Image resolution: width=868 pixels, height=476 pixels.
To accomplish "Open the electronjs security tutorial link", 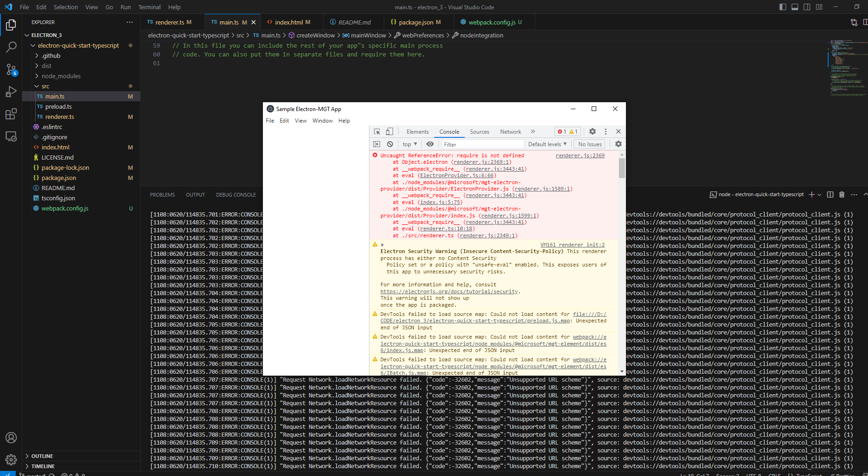I will 449,291.
